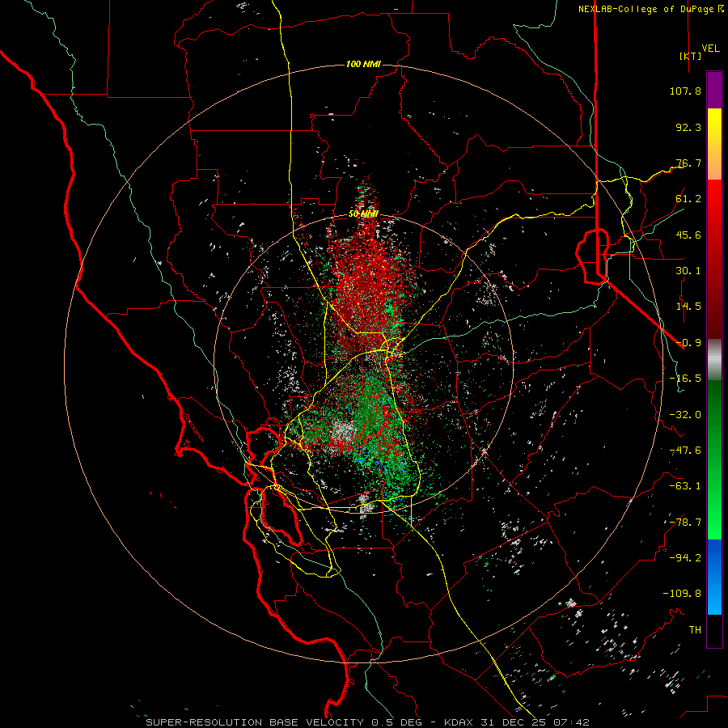Pick the red segment of the velocity scale
This screenshot has width=728, height=728.
click(714, 259)
